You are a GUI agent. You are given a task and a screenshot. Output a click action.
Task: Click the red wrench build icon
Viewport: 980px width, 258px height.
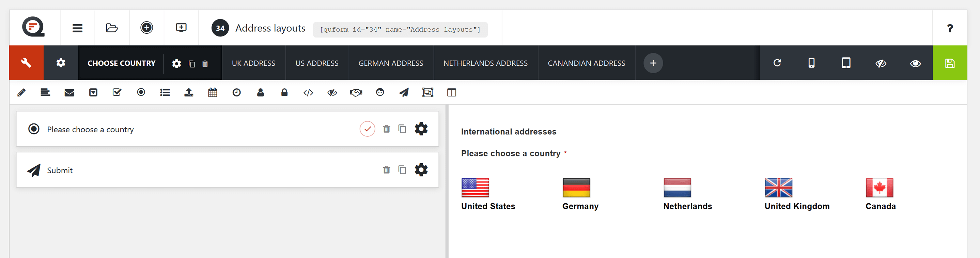pos(26,63)
